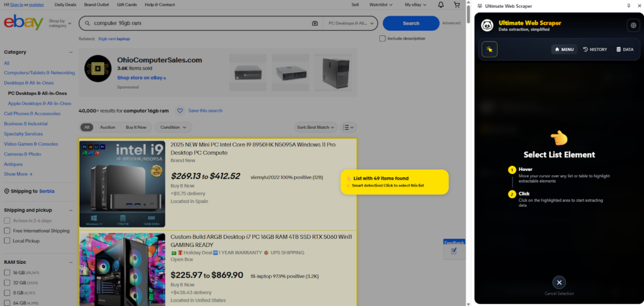Tick the 64 GB RAM size filter

(7, 303)
